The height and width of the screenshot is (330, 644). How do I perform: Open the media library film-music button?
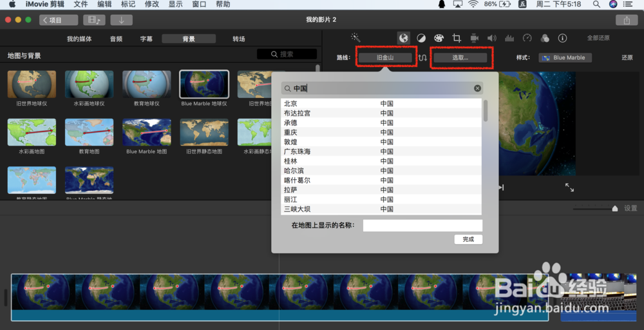(x=94, y=20)
